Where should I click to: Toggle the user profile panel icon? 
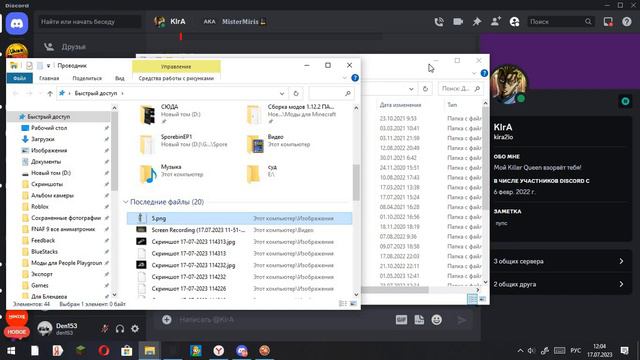click(x=514, y=22)
